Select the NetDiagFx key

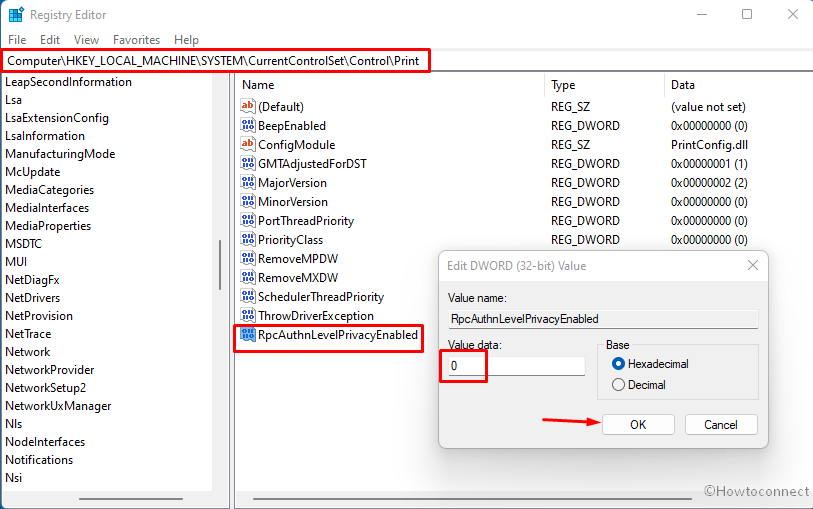pyautogui.click(x=33, y=280)
